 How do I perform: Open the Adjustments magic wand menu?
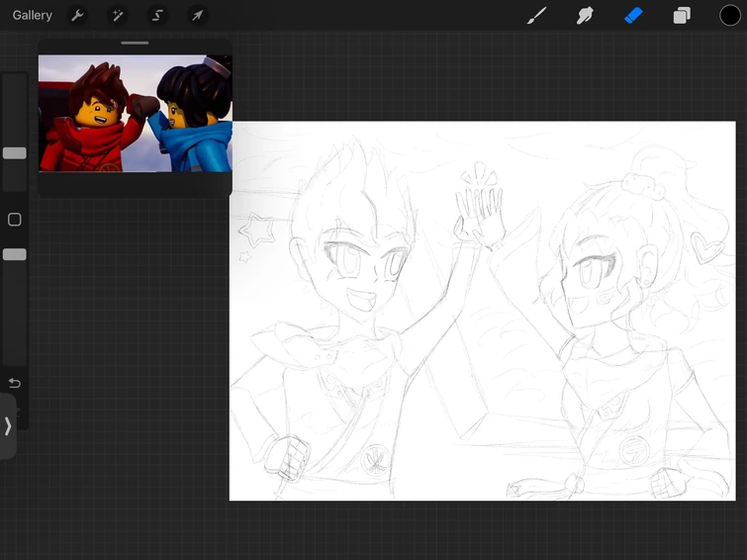(117, 15)
